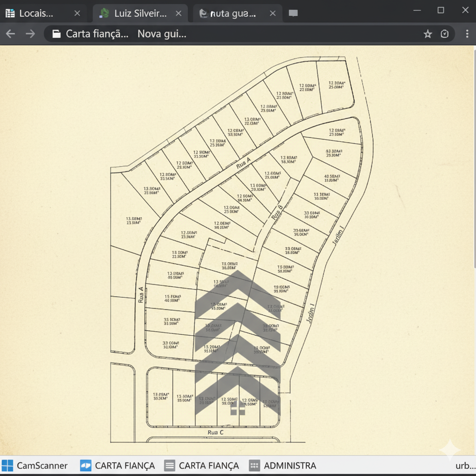
Task: Close the nuta gua tab
Action: 273,13
